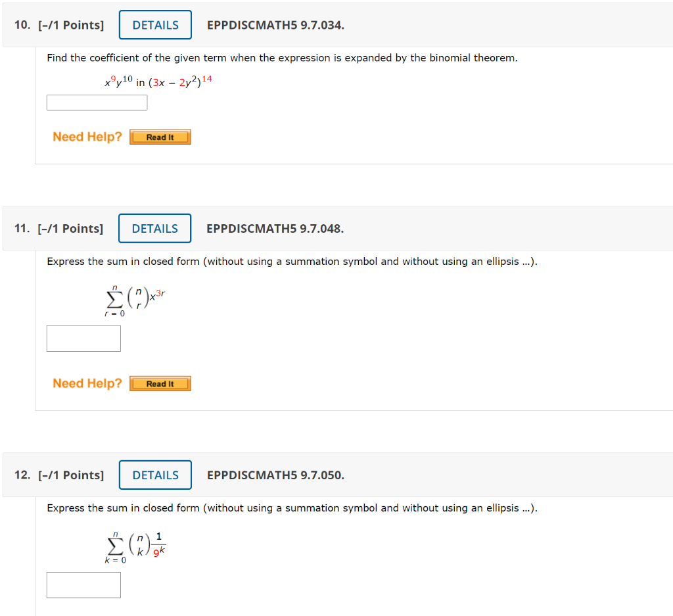The height and width of the screenshot is (616, 673).
Task: Select the exercise label EPPDISCMATH5 9.7.048
Action: point(275,228)
